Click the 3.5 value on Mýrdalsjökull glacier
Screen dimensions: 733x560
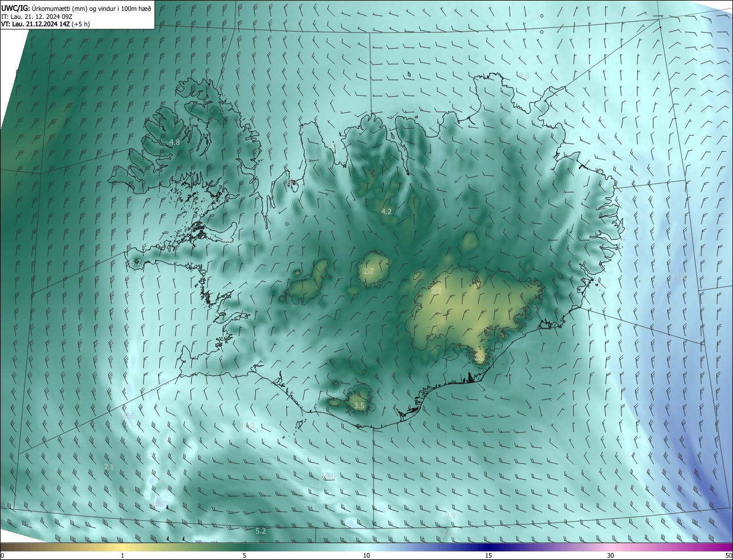click(359, 405)
